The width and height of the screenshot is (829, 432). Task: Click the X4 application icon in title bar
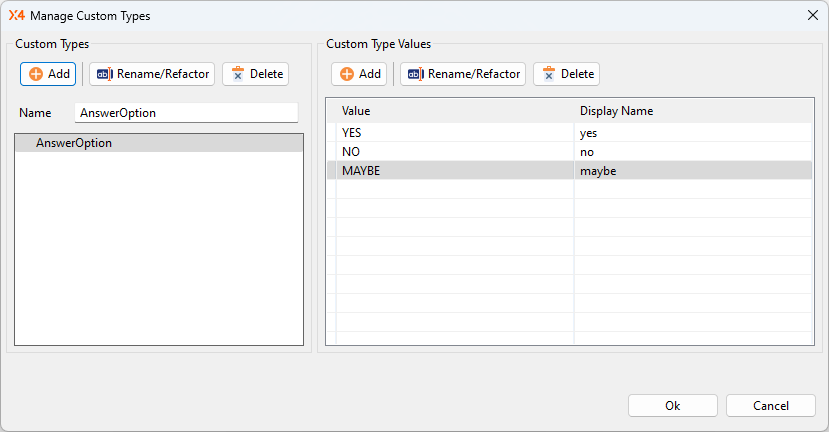click(16, 16)
